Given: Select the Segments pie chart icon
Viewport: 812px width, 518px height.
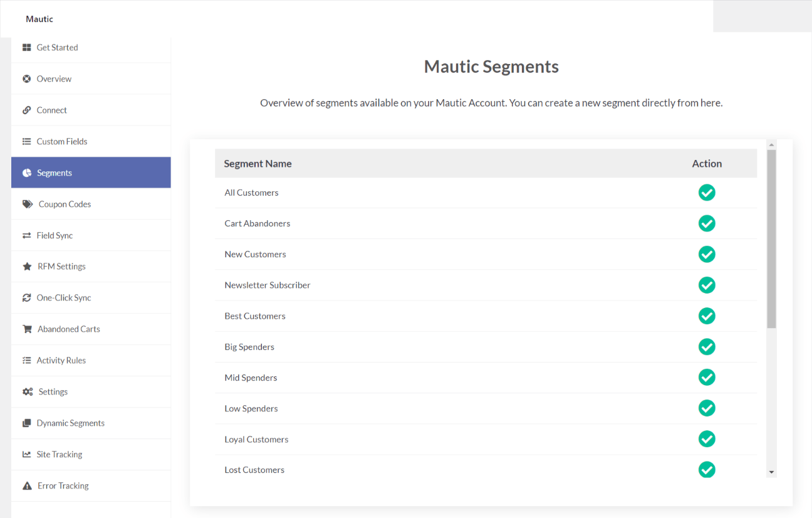Looking at the screenshot, I should 26,172.
